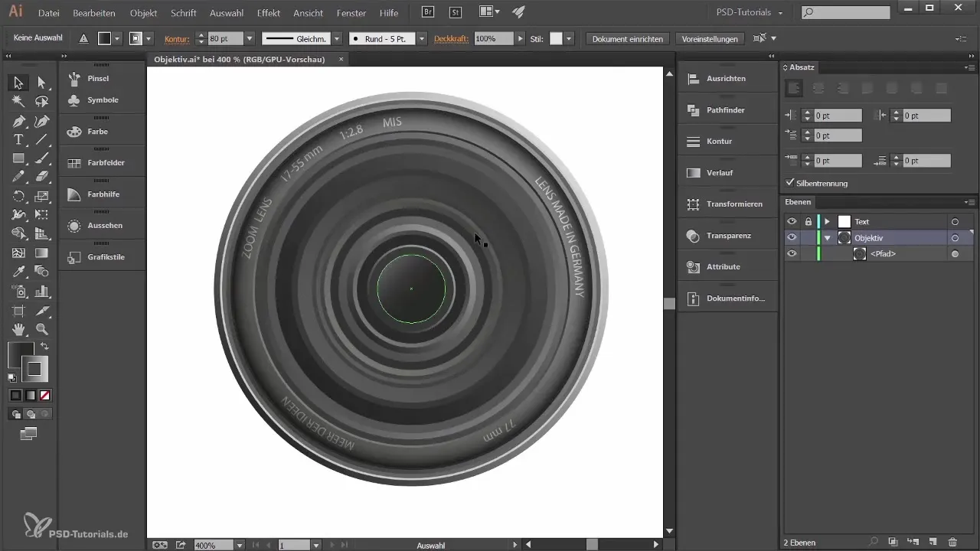This screenshot has width=980, height=551.
Task: Open the 400% zoom level dropdown
Action: tap(240, 545)
